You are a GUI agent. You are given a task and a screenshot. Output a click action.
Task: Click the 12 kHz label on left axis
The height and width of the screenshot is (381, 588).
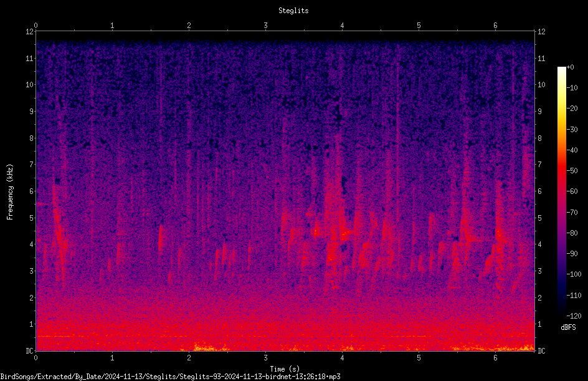point(30,32)
